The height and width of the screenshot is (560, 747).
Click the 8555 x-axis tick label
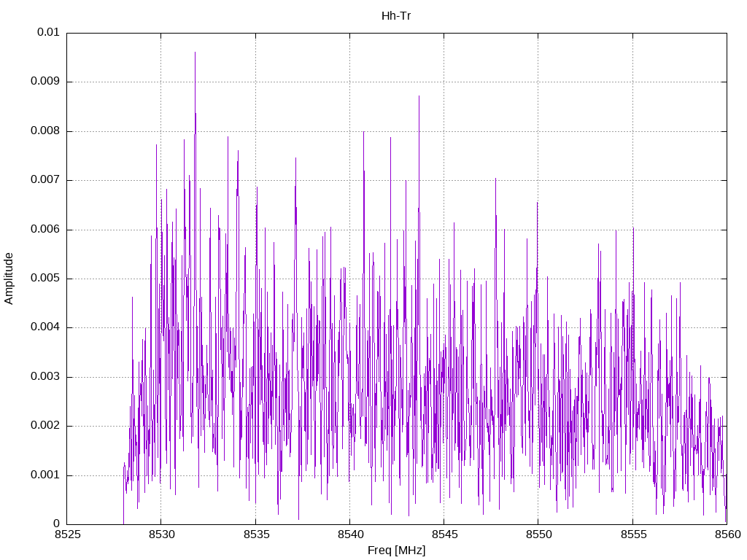633,534
